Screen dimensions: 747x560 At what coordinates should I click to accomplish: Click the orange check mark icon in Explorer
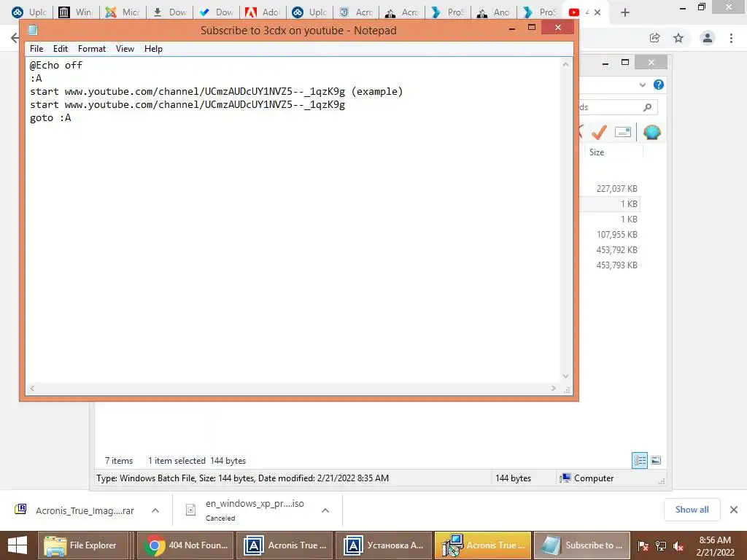[599, 132]
